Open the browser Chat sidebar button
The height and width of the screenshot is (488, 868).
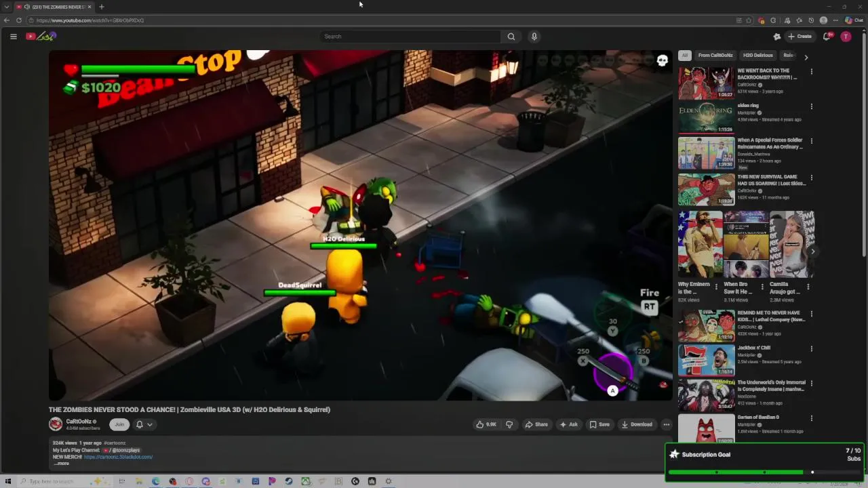(854, 20)
